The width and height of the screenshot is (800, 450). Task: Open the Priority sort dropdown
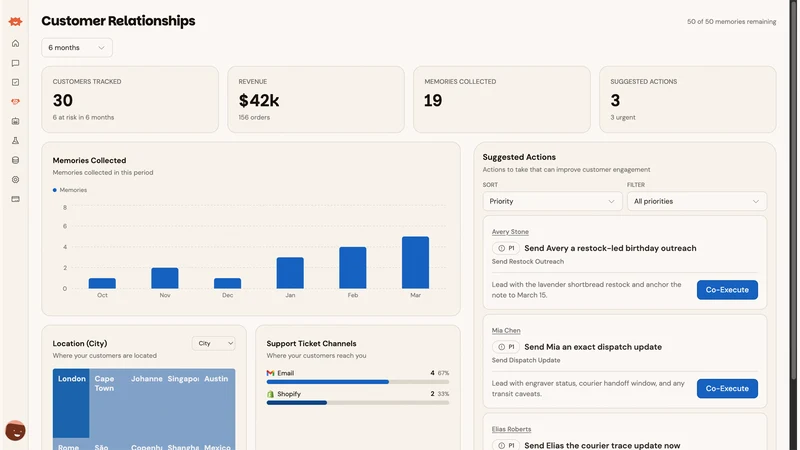click(x=553, y=201)
